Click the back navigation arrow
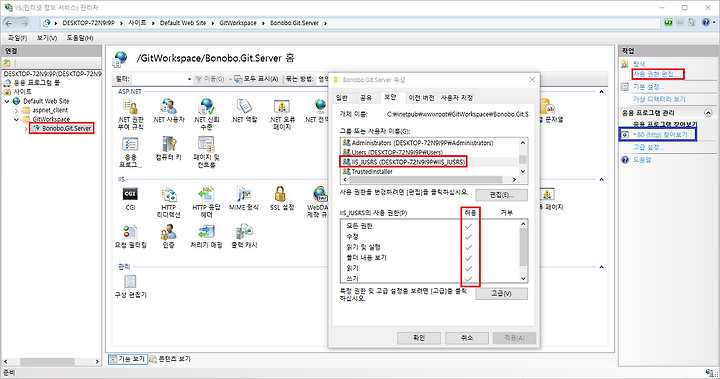The width and height of the screenshot is (720, 379). [x=9, y=23]
